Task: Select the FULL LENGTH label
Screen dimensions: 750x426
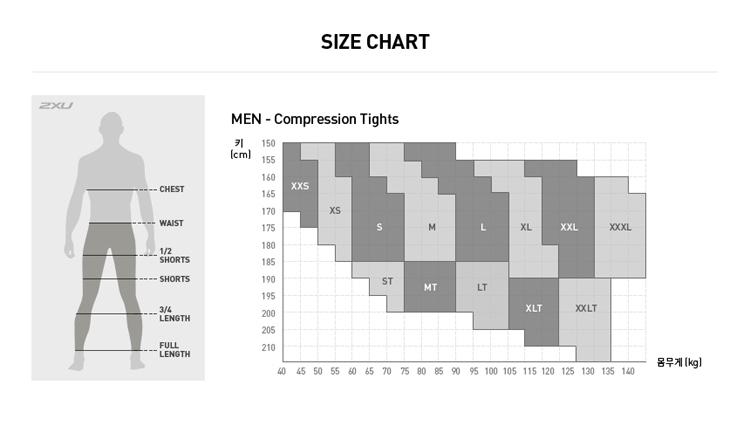Action: [174, 350]
